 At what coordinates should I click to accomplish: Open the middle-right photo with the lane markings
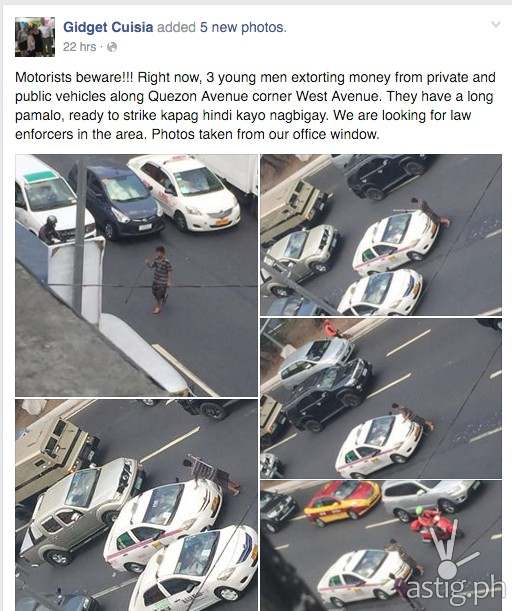click(381, 398)
